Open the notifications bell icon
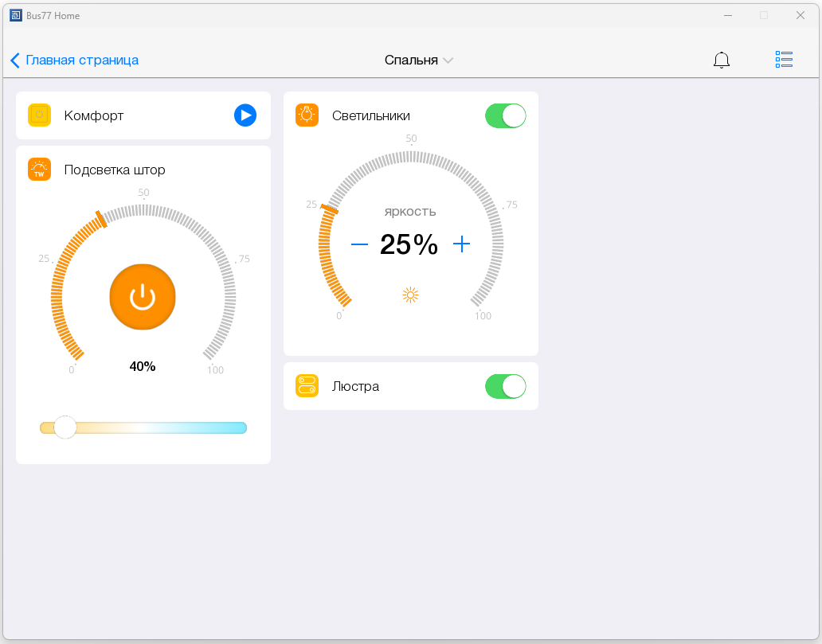 (x=721, y=60)
